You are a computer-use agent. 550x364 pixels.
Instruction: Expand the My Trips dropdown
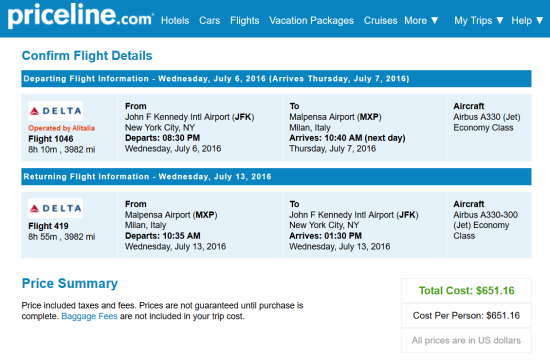click(x=479, y=20)
